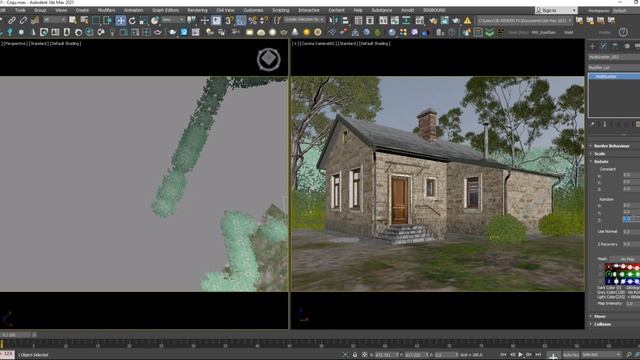Click the Select and Place tool icon
640x360 pixels.
pyautogui.click(x=155, y=20)
